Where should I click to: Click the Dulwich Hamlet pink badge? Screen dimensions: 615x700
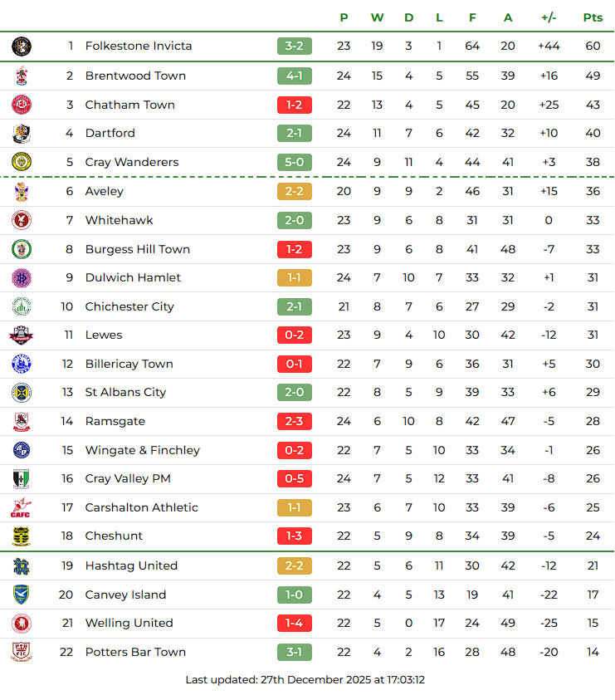tap(22, 277)
